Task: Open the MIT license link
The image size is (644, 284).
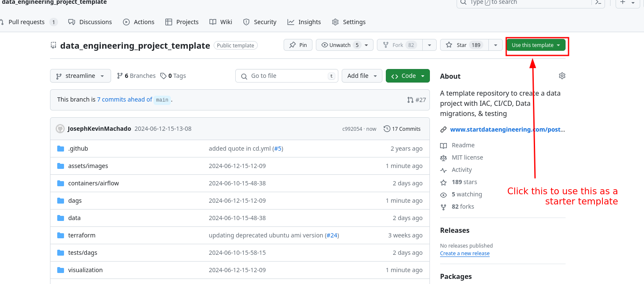Action: pos(467,157)
